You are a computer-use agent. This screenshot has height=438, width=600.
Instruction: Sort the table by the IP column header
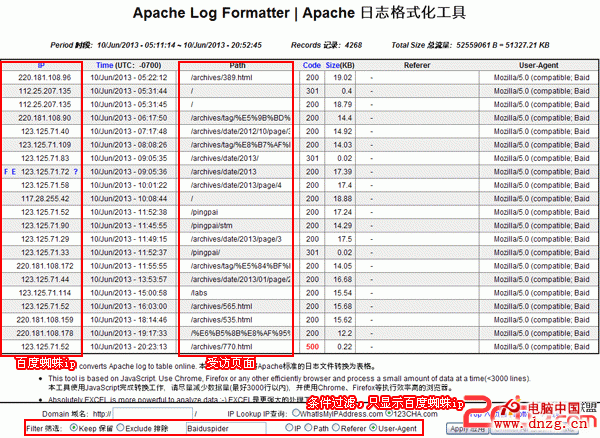41,65
